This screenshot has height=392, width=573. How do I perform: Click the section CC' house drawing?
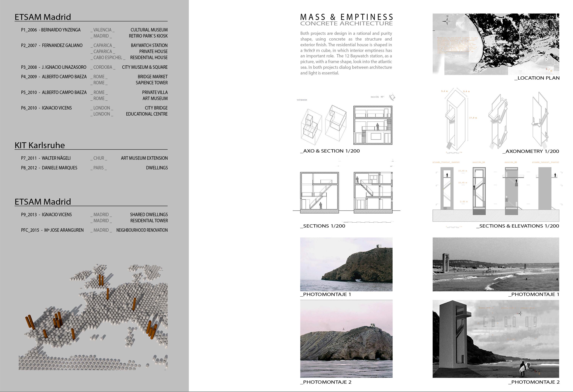coord(373,125)
